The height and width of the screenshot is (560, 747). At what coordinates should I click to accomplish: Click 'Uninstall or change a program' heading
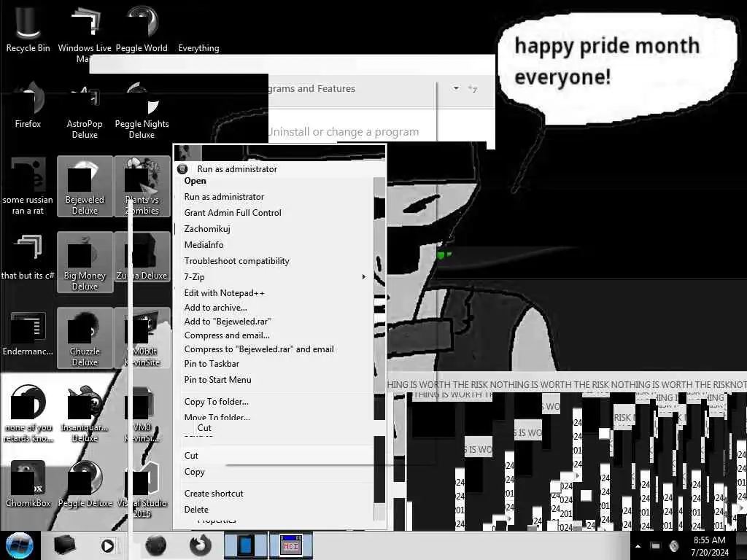(344, 132)
